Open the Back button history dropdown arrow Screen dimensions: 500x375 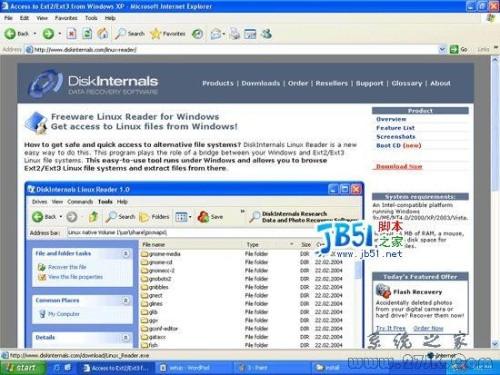click(35, 34)
